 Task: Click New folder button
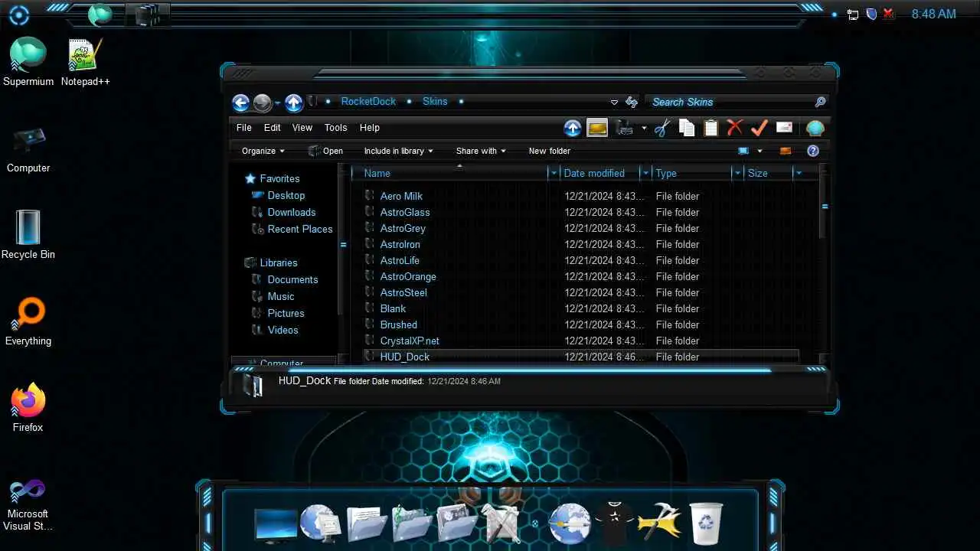click(550, 151)
